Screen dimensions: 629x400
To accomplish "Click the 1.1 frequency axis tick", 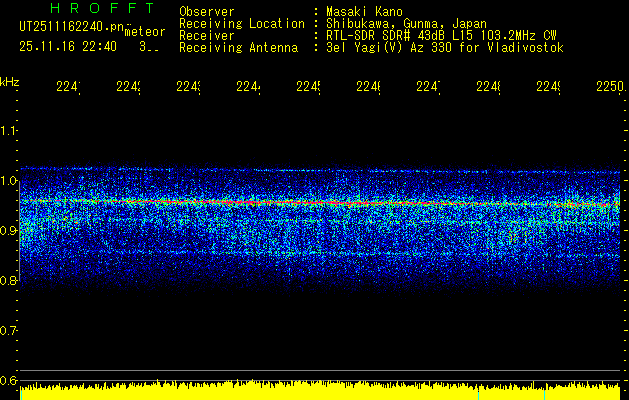I will click(9, 130).
